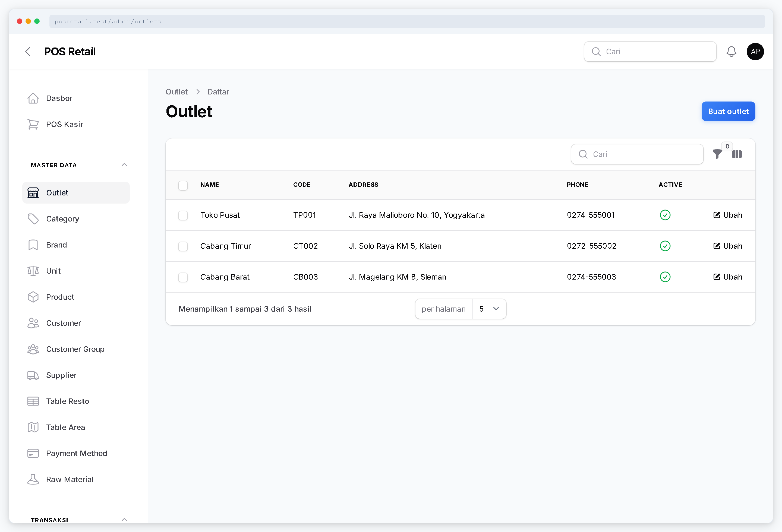Open the Category menu item
The height and width of the screenshot is (532, 782).
[76, 219]
